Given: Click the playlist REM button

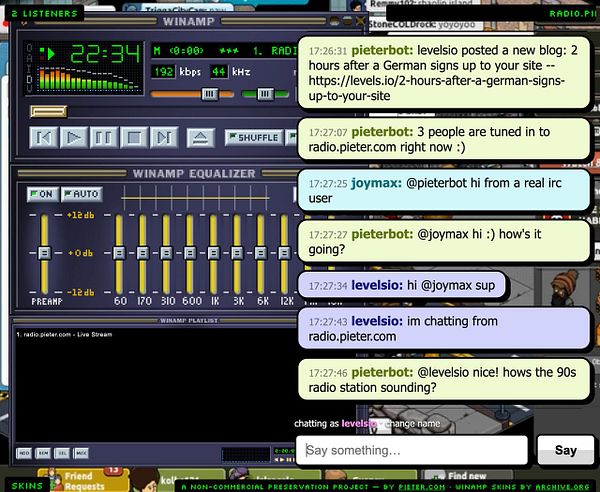Looking at the screenshot, I should tap(43, 453).
